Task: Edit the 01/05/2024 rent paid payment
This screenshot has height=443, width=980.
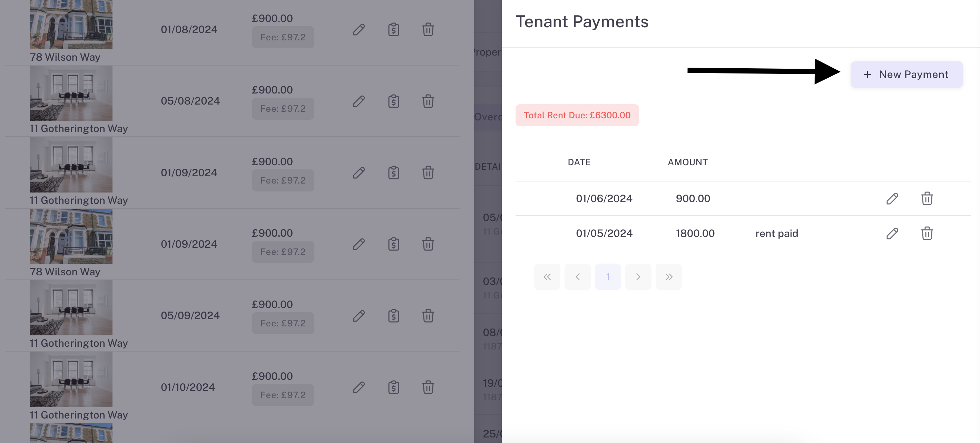Action: pos(892,234)
